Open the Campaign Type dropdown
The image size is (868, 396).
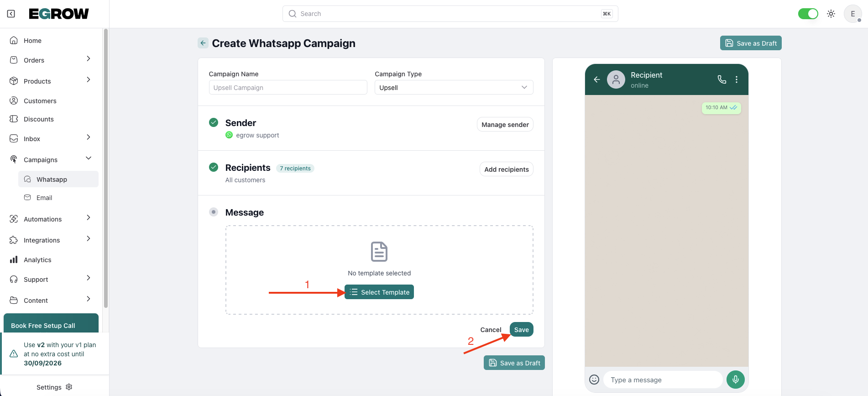coord(454,87)
